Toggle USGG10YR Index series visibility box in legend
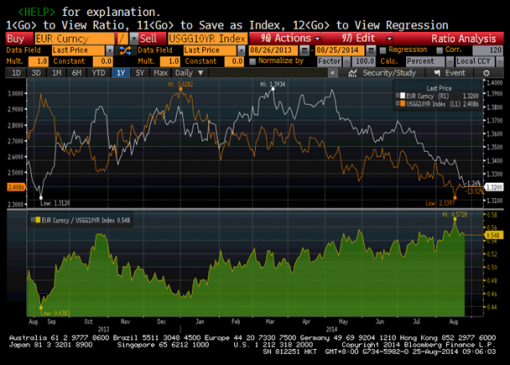Screen dimensions: 510x365 (x=397, y=104)
